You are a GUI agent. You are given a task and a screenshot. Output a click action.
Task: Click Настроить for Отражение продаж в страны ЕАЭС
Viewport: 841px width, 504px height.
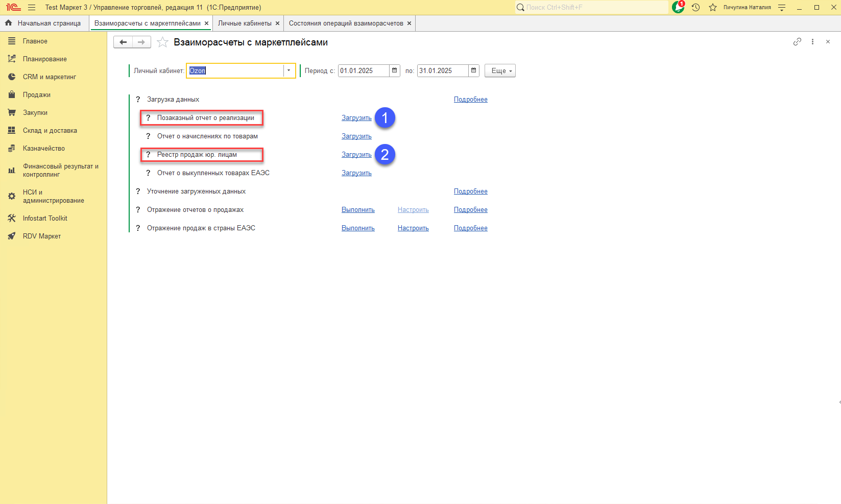point(413,228)
